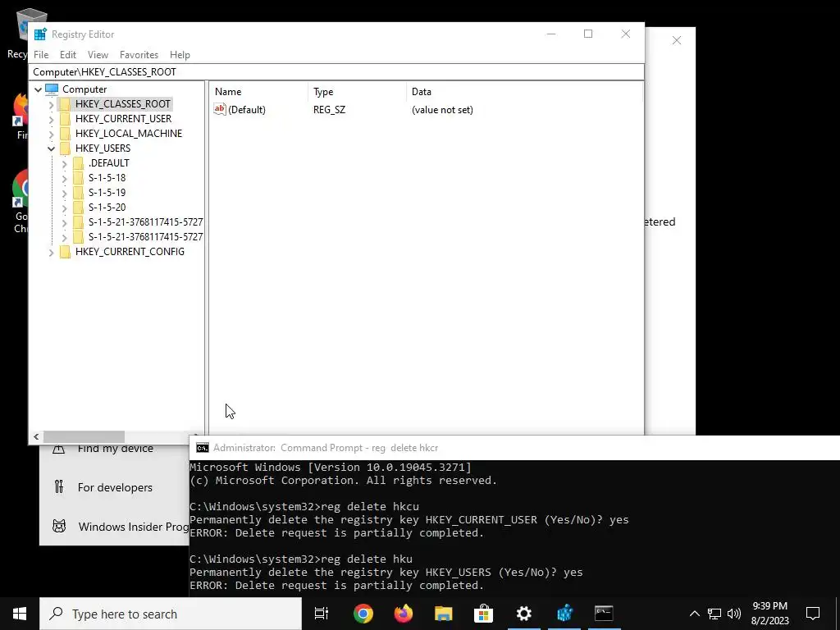Image resolution: width=840 pixels, height=630 pixels.
Task: Click the (Default) string value icon
Action: [x=220, y=109]
